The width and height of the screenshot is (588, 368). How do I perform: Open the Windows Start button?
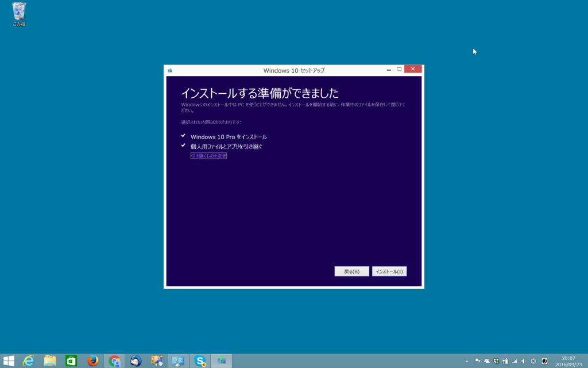click(9, 361)
